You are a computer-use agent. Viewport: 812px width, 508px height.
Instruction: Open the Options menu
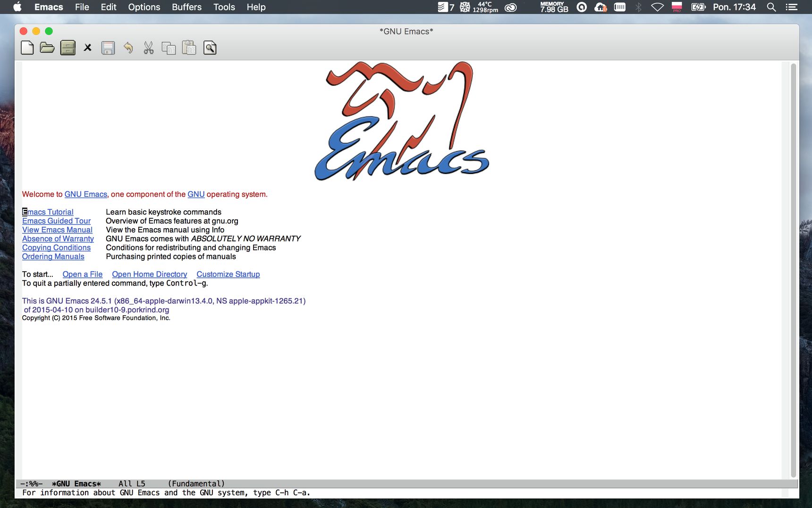(144, 7)
